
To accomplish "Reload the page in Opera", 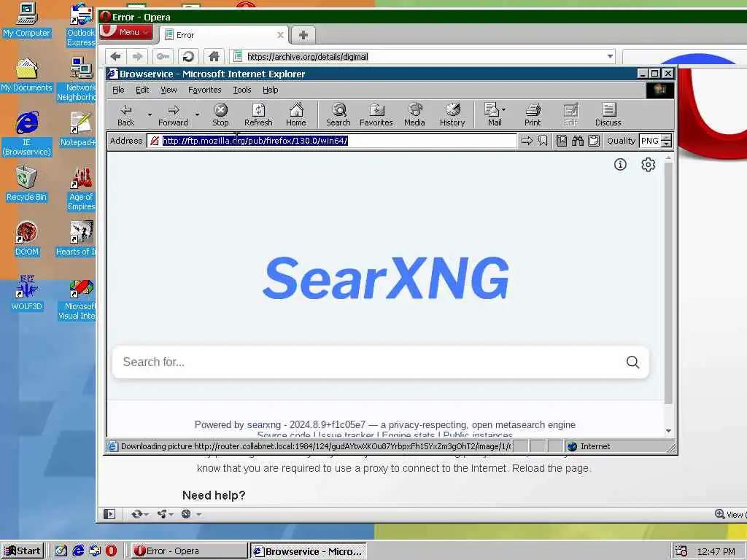I will pos(188,57).
